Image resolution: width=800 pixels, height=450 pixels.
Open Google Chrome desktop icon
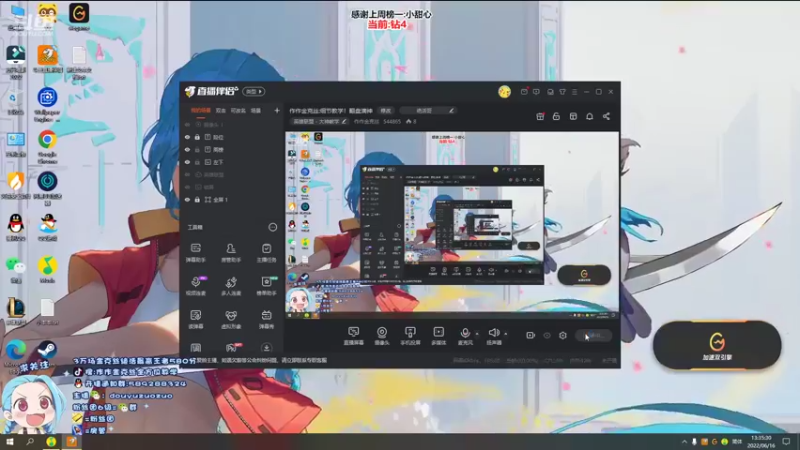pyautogui.click(x=47, y=146)
